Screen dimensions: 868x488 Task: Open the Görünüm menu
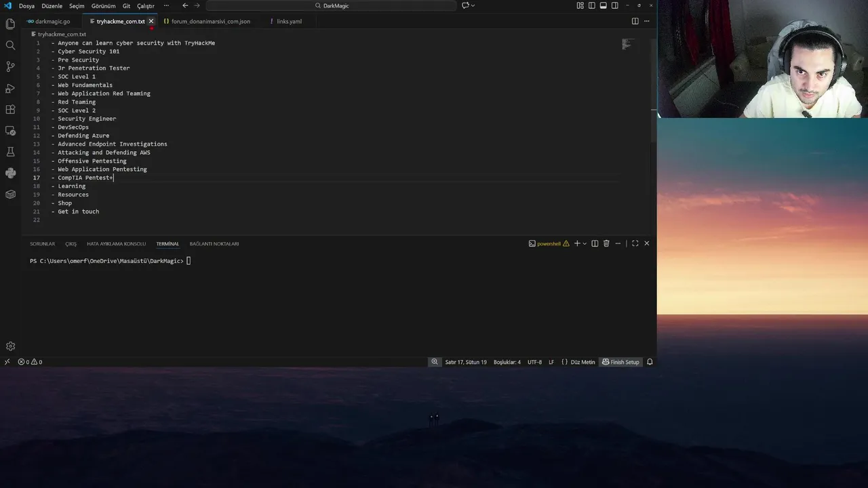(104, 5)
